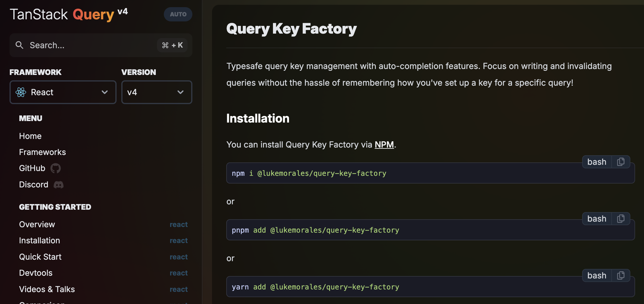Click the react tag beside Devtools

(179, 273)
